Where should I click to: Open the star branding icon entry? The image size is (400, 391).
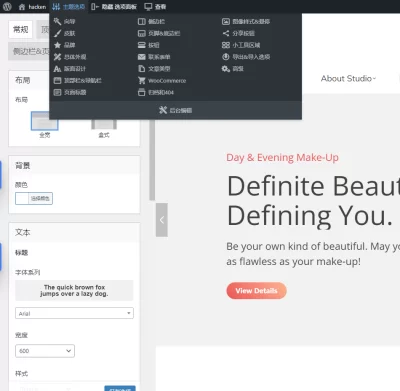pyautogui.click(x=57, y=45)
